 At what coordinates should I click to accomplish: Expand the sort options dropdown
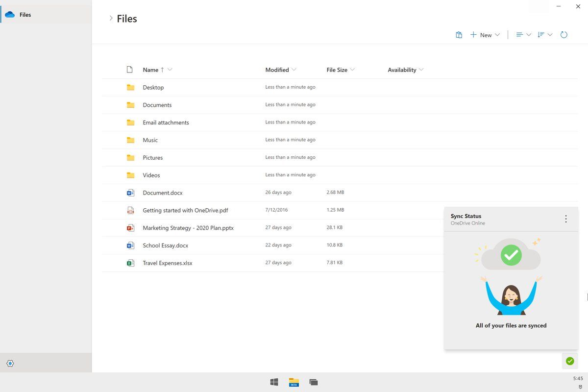544,35
